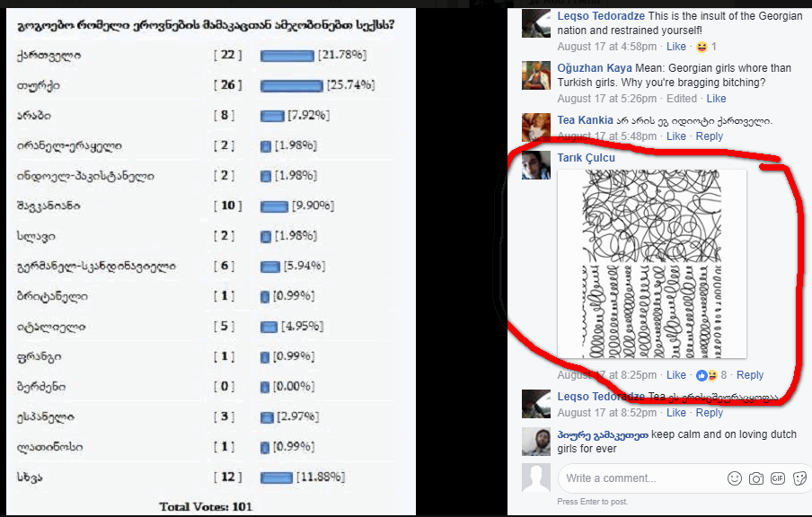Reply to Tarık Çulcu's image comment
The width and height of the screenshot is (812, 517).
tap(750, 374)
